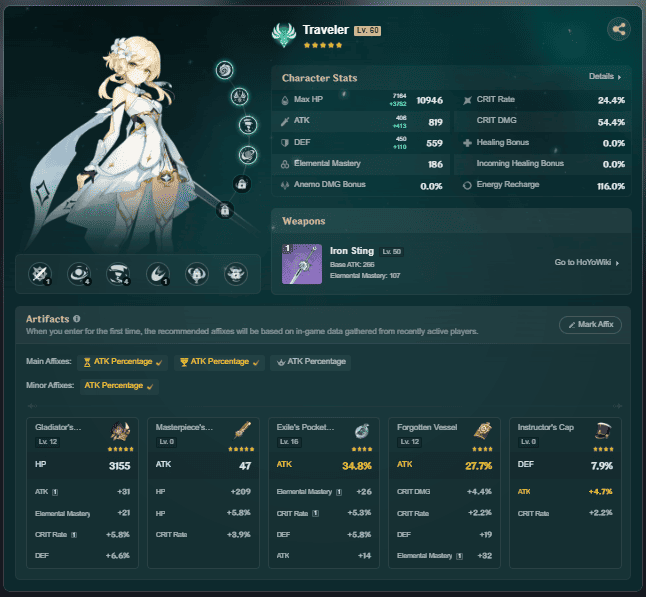Viewport: 646px width, 597px height.
Task: Open character stats Details
Action: point(605,76)
